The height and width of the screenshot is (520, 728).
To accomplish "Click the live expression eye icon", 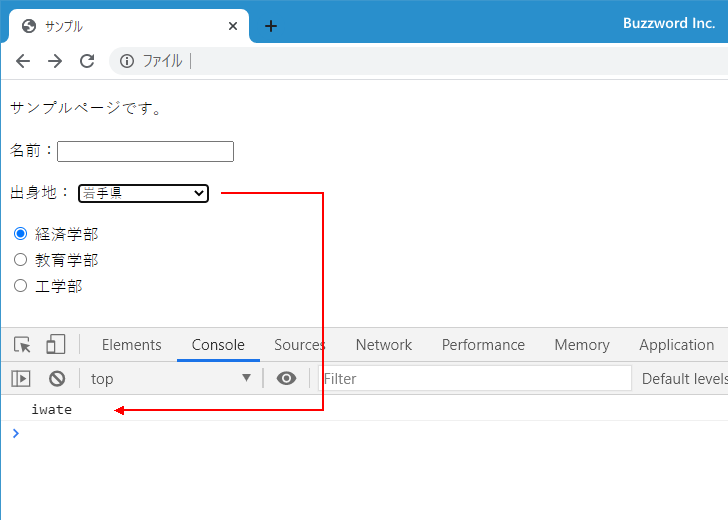I will [x=287, y=378].
